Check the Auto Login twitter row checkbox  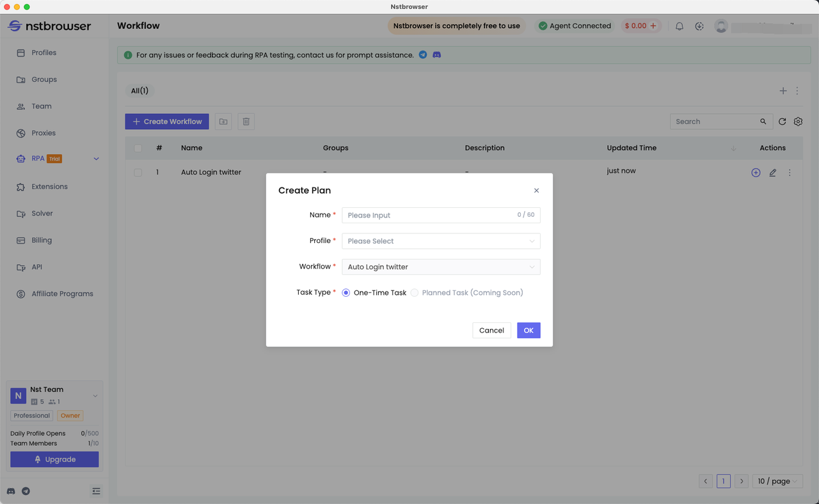point(138,173)
